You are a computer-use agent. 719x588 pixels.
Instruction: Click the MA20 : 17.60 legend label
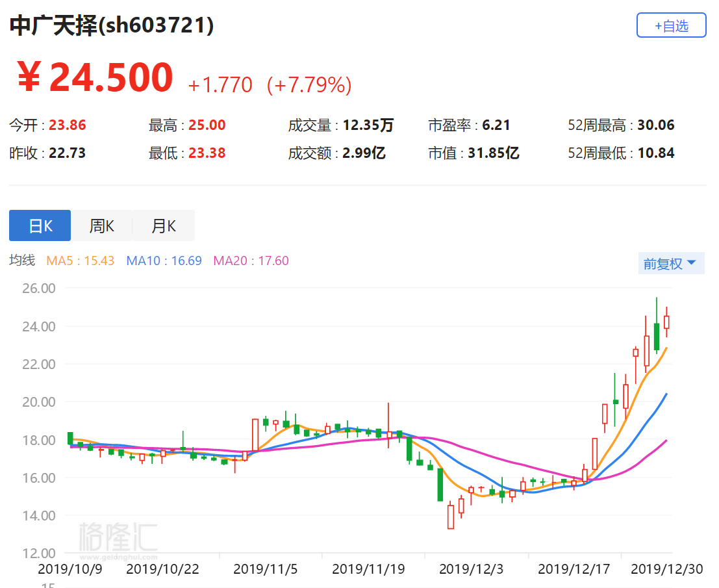click(x=251, y=261)
